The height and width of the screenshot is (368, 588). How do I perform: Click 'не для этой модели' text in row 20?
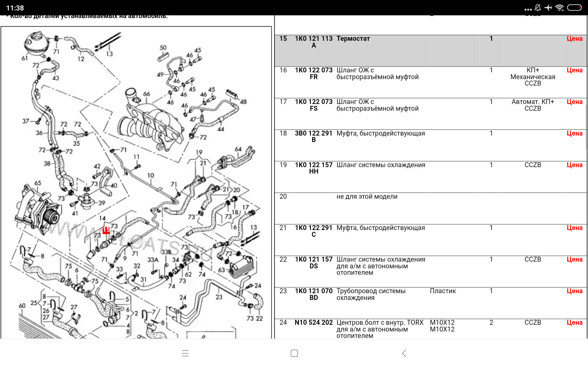pos(367,197)
